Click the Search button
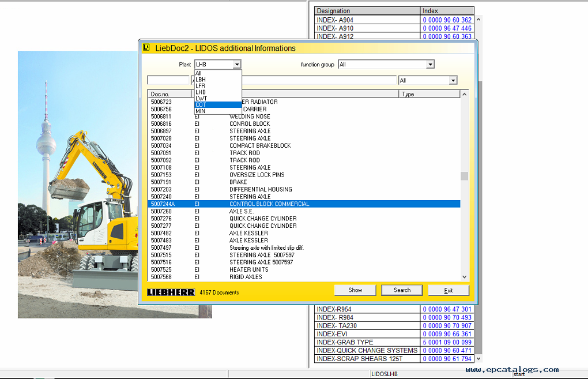 pos(402,290)
